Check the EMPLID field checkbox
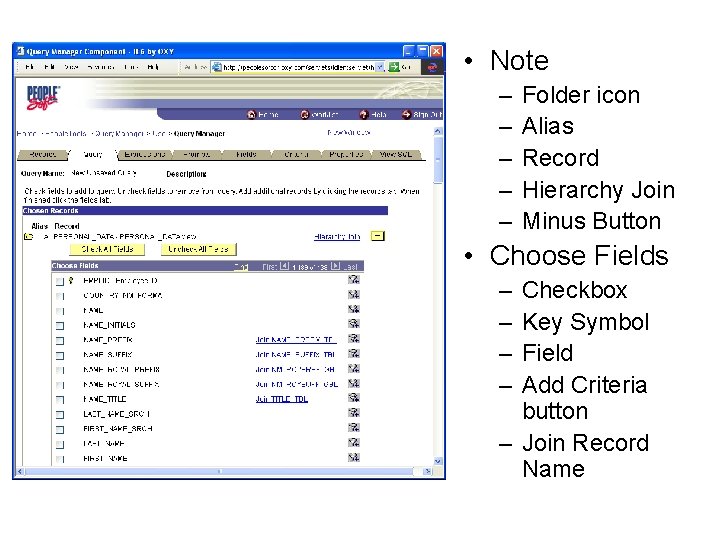Screen dimensions: 720x540 coord(60,281)
